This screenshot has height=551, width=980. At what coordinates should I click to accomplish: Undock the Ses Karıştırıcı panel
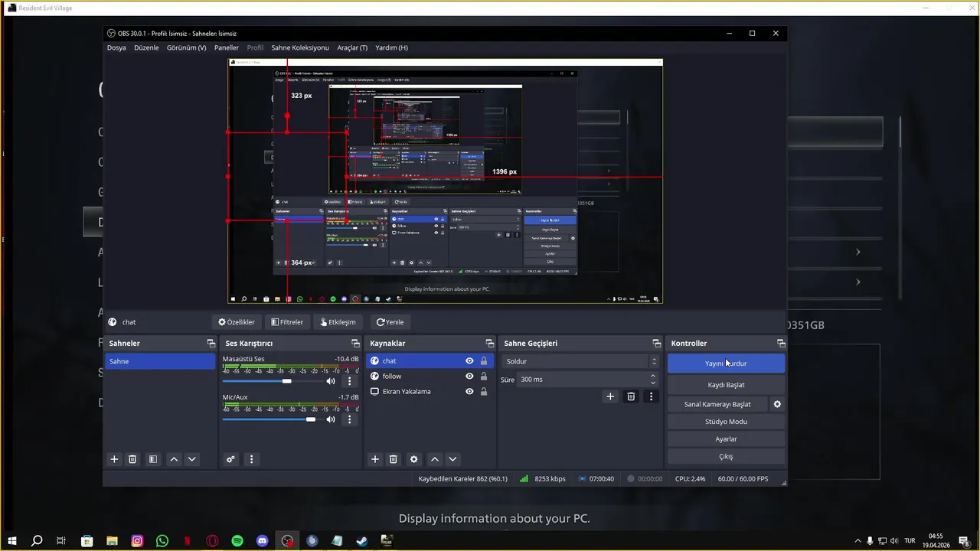point(355,344)
